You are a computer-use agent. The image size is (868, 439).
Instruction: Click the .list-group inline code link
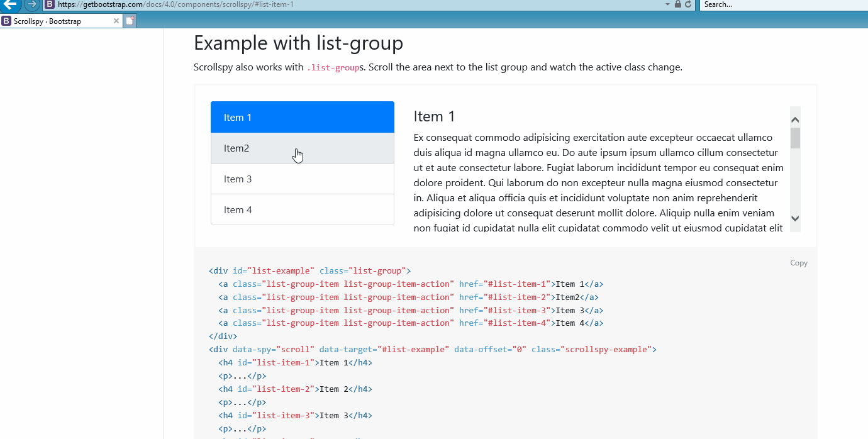click(333, 67)
